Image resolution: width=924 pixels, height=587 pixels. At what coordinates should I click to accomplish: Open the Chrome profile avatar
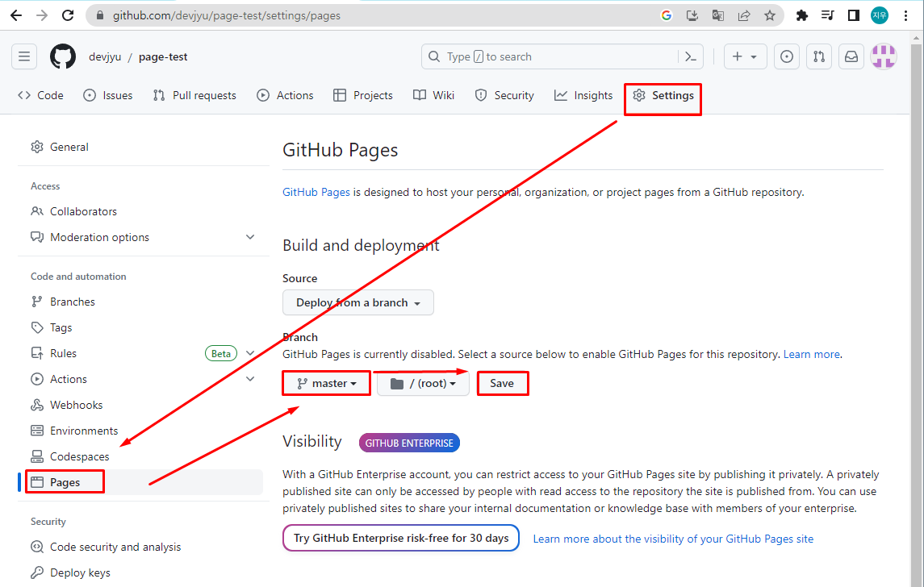(x=880, y=15)
